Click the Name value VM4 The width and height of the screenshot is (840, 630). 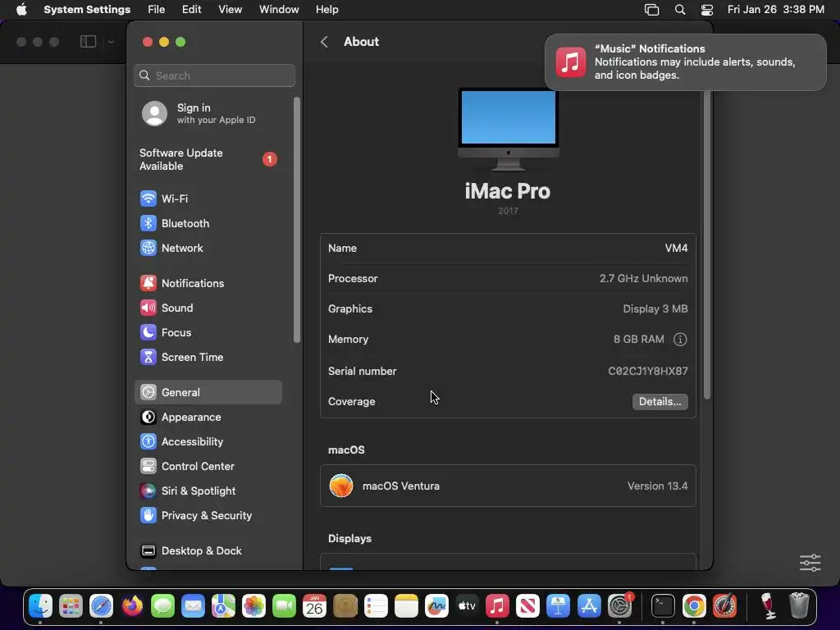[x=676, y=249]
